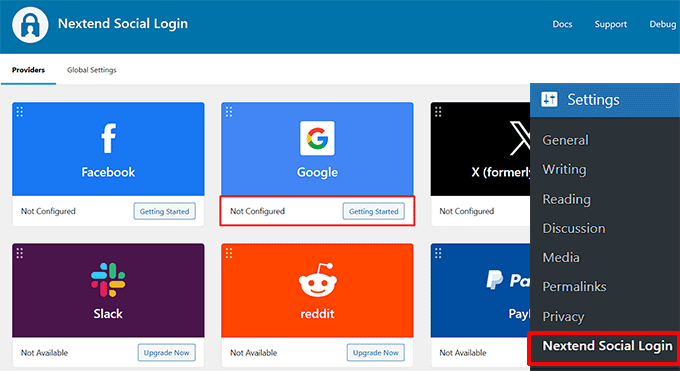Click Getting Started under Facebook
The width and height of the screenshot is (680, 371).
(164, 211)
